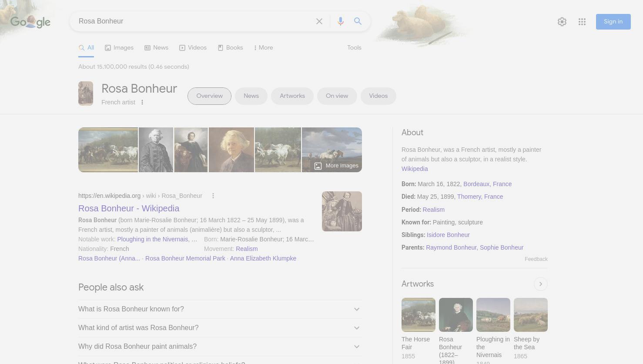The image size is (643, 364).
Task: Open Google settings gear icon
Action: point(562,22)
